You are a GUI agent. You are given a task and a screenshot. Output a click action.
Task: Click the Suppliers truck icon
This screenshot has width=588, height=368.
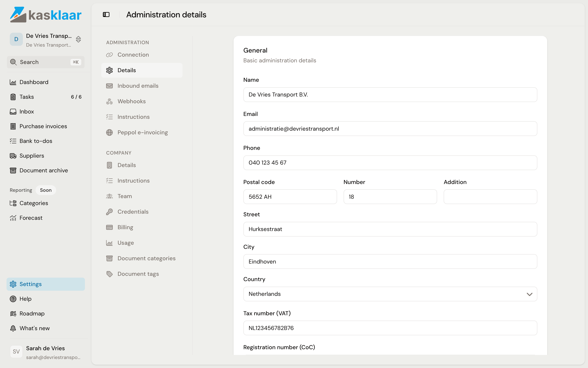coord(13,156)
